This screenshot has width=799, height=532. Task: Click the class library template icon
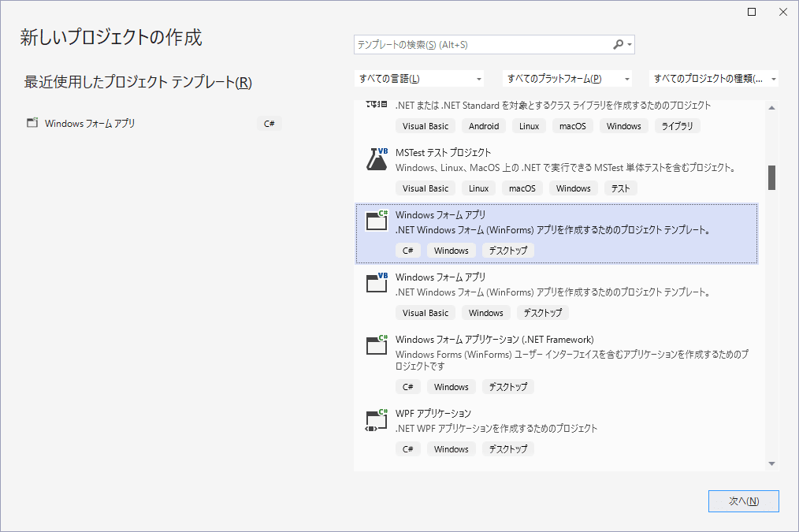[x=377, y=104]
